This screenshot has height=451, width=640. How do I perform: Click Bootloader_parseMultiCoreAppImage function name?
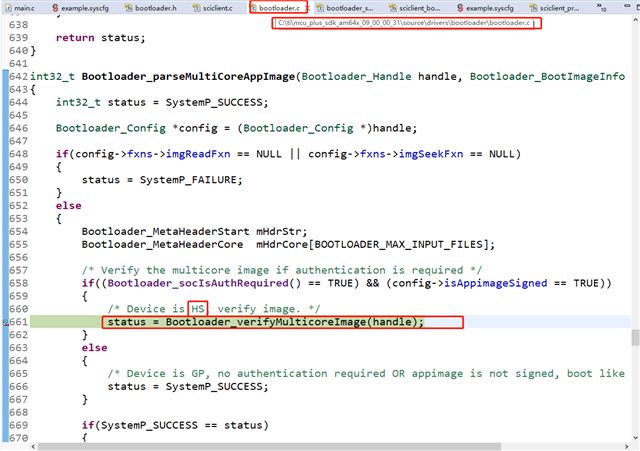188,76
